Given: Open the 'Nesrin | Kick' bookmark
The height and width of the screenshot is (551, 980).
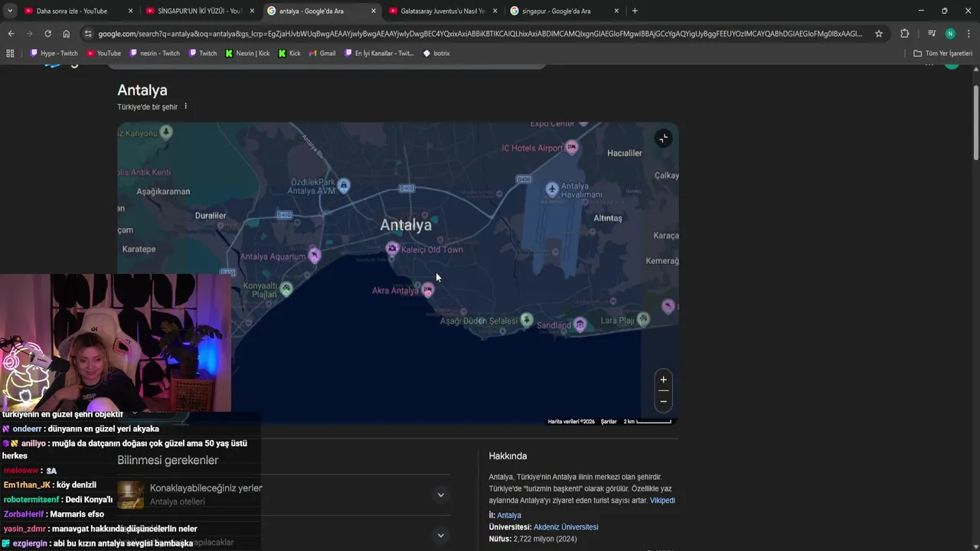Looking at the screenshot, I should tap(247, 54).
